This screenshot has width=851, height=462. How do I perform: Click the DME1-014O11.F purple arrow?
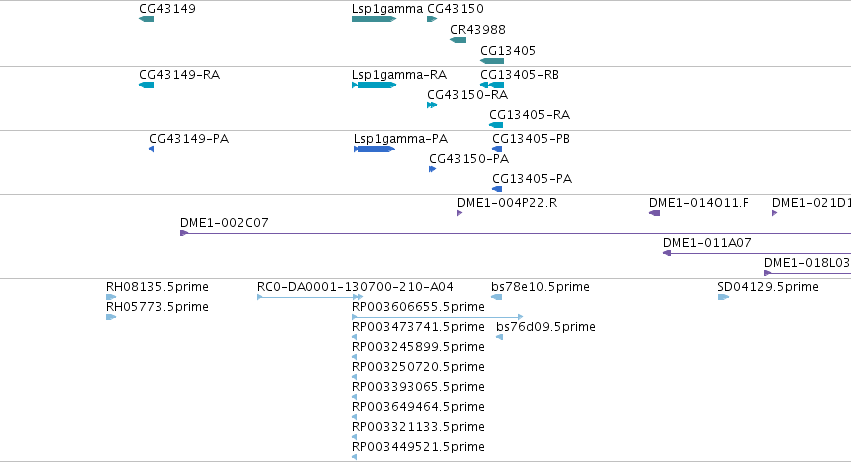(x=655, y=213)
